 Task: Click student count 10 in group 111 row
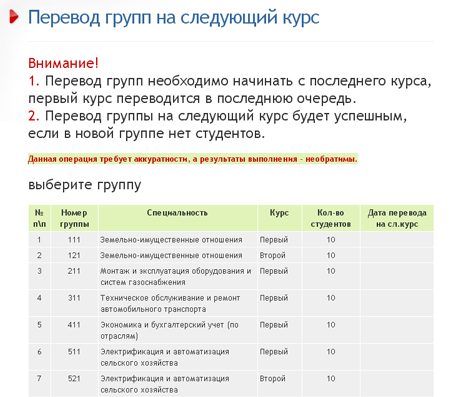[331, 240]
